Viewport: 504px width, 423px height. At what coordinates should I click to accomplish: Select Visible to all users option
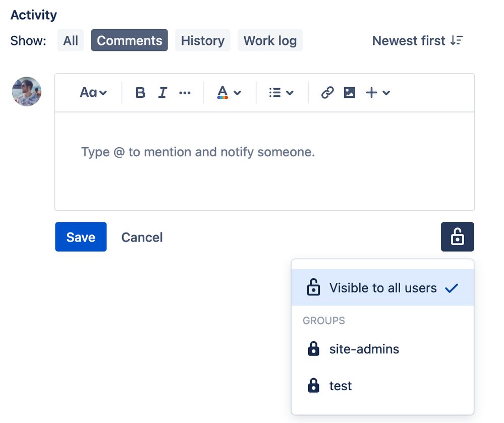pyautogui.click(x=382, y=287)
